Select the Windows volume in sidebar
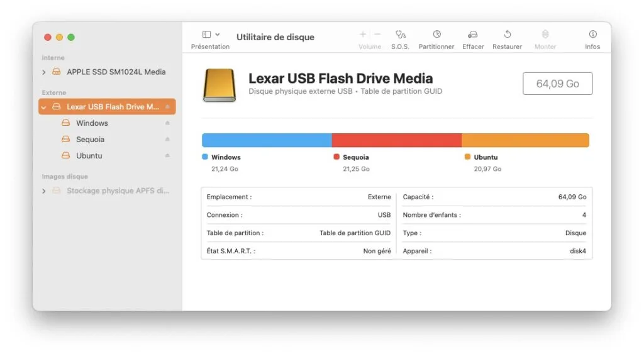Screen dimensions: 644x354 (x=107, y=123)
